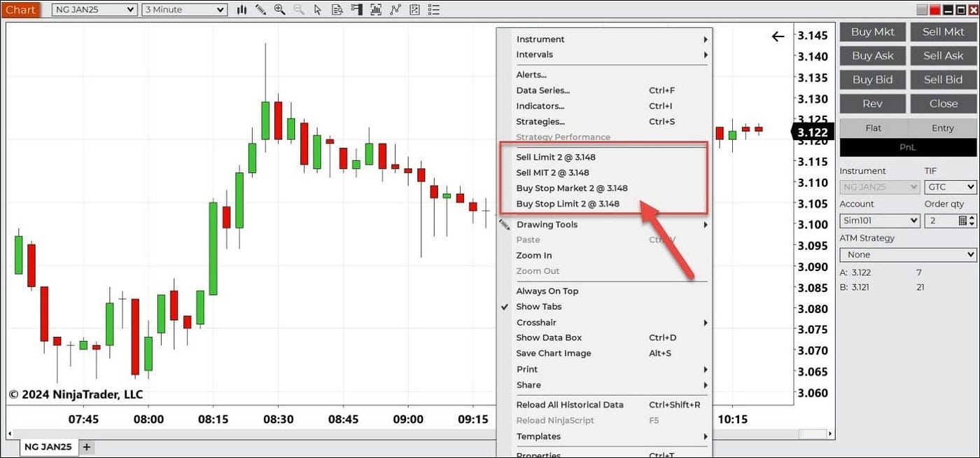Expand the Print submenu
The height and width of the screenshot is (458, 980).
click(x=605, y=370)
